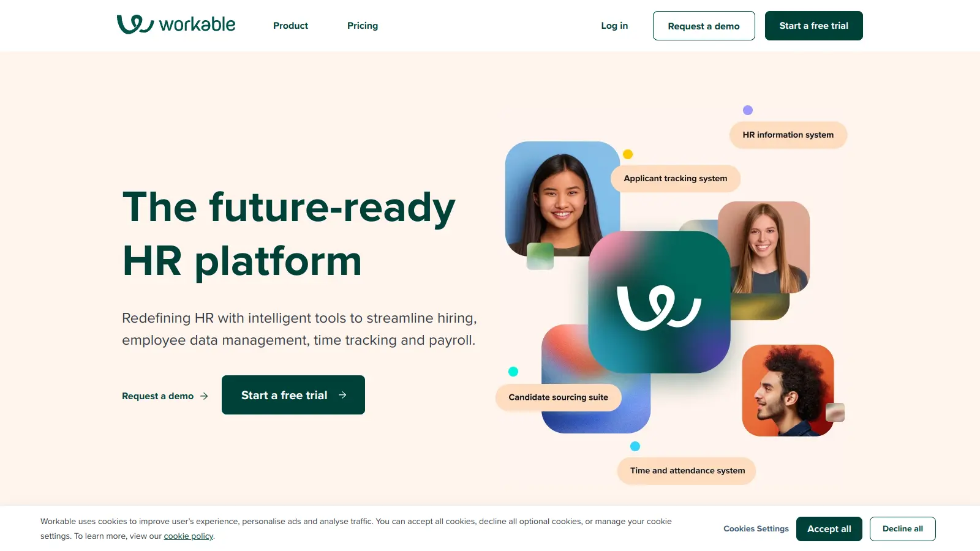The width and height of the screenshot is (980, 551).
Task: Click arrow icon inside Start a free trial button
Action: point(342,395)
